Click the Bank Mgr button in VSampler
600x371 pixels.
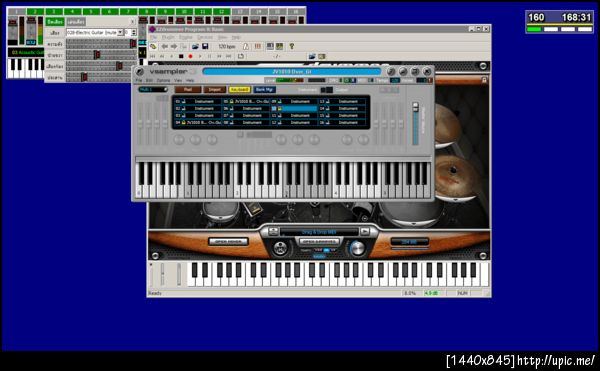click(x=264, y=89)
